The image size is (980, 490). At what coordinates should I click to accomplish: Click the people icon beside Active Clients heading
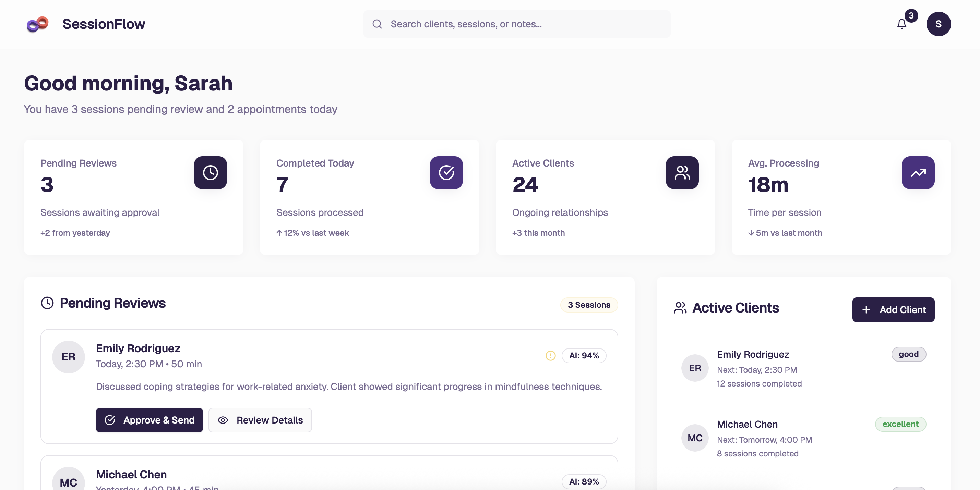(680, 308)
